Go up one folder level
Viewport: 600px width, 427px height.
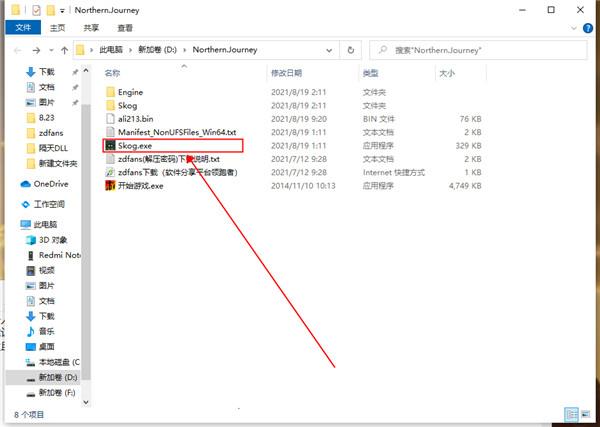(x=64, y=50)
